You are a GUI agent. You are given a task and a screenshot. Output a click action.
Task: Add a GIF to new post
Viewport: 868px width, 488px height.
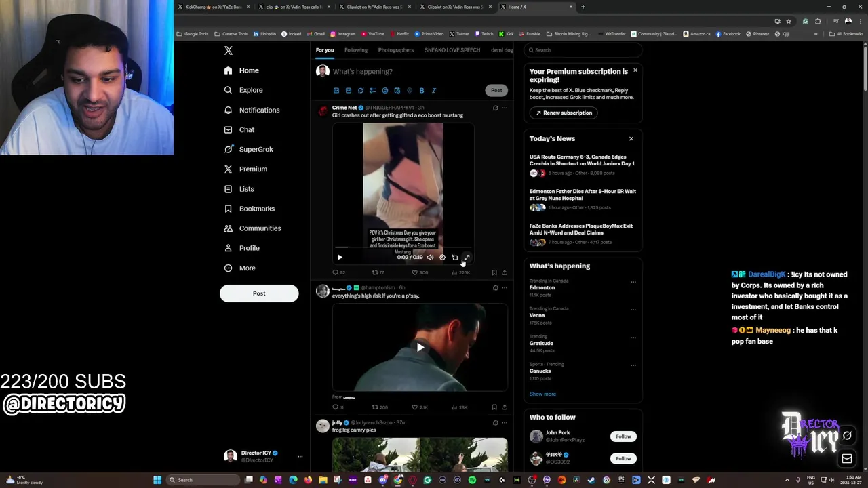[x=349, y=90]
